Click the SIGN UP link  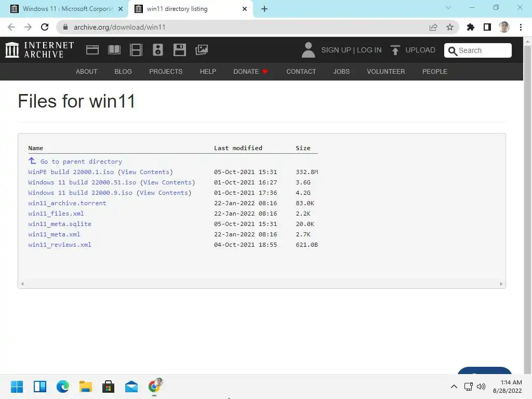(336, 50)
